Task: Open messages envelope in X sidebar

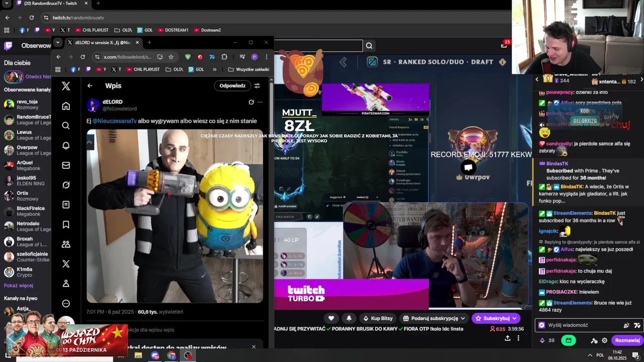Action: click(x=66, y=165)
